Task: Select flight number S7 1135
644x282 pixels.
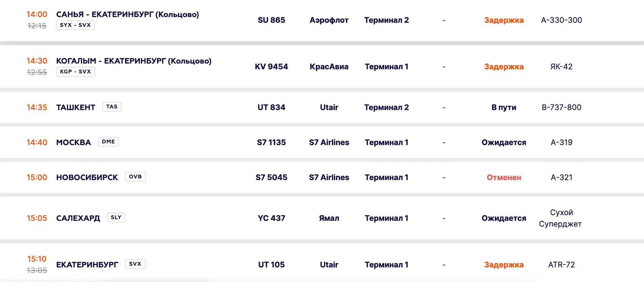Action: click(271, 142)
